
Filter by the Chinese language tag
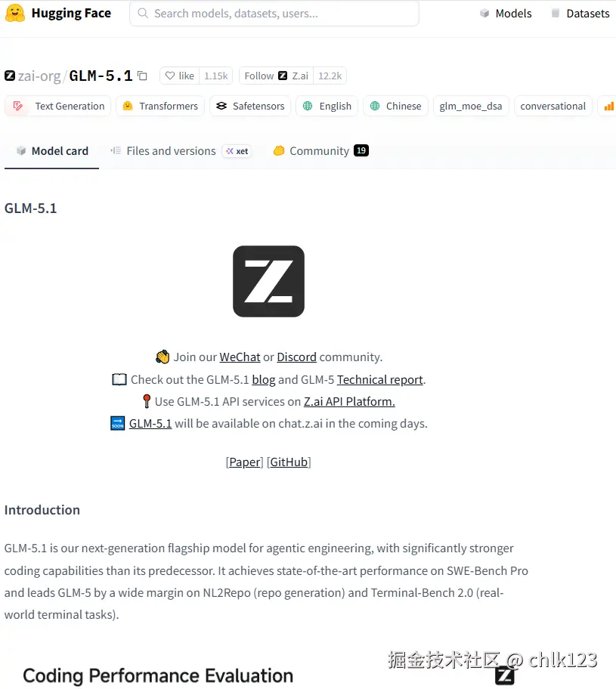(395, 106)
